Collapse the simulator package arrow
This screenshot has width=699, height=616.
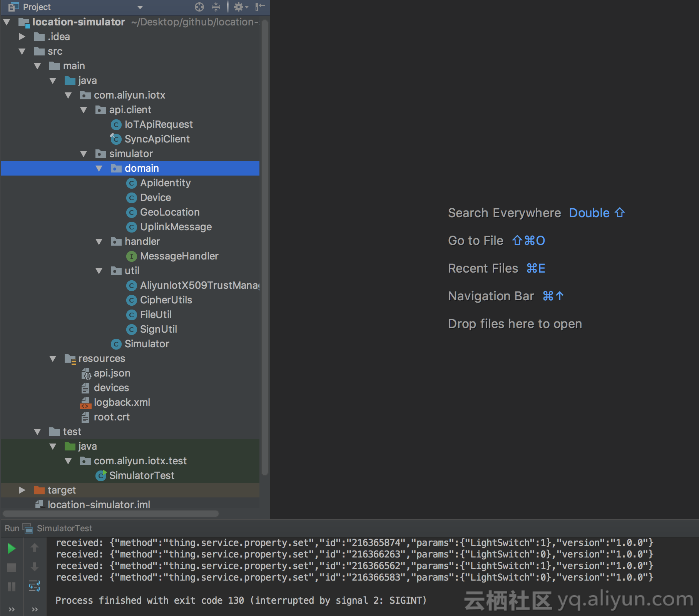[x=84, y=154]
